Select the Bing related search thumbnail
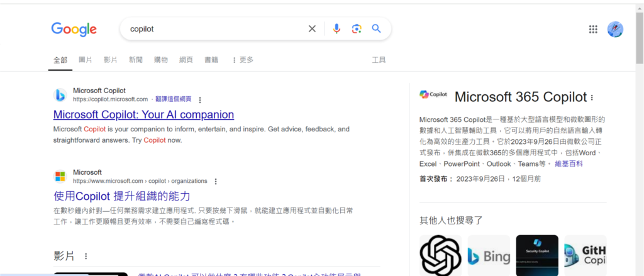Viewport: 644px width, 276px height. pos(489,255)
